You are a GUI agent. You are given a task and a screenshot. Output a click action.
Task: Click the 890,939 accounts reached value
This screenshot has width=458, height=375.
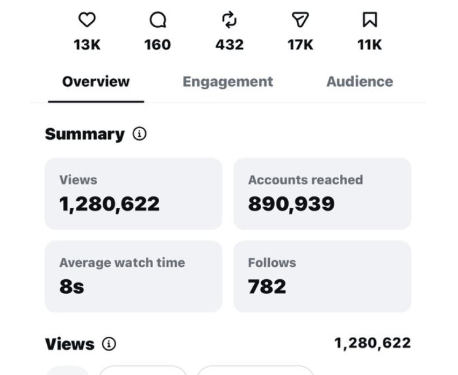point(291,204)
